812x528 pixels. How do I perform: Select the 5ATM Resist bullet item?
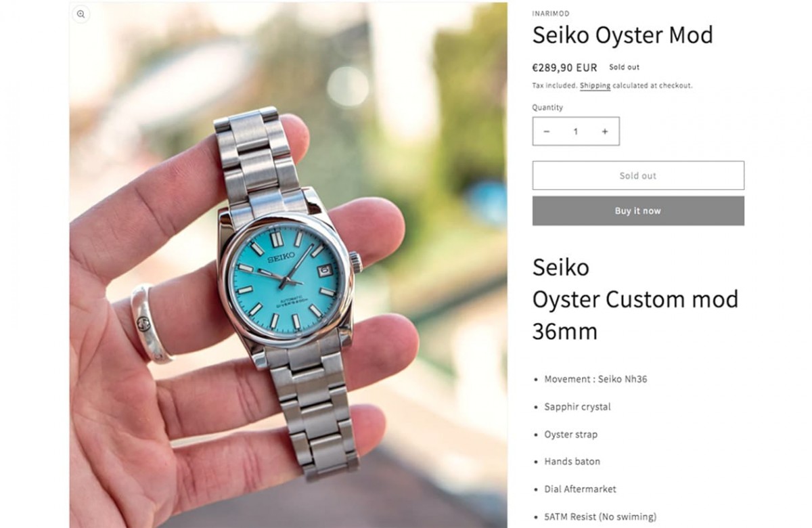pos(600,516)
